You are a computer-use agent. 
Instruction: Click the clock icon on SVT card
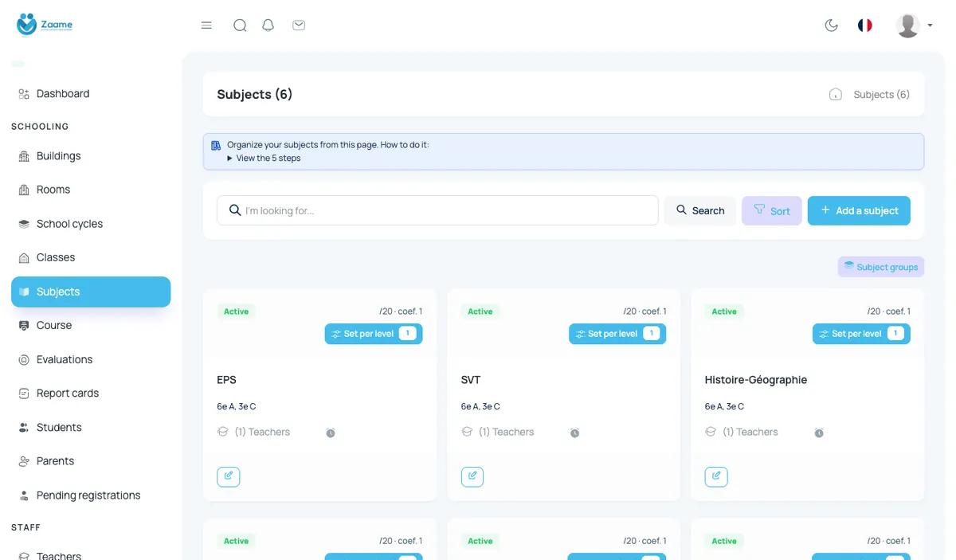coord(574,433)
